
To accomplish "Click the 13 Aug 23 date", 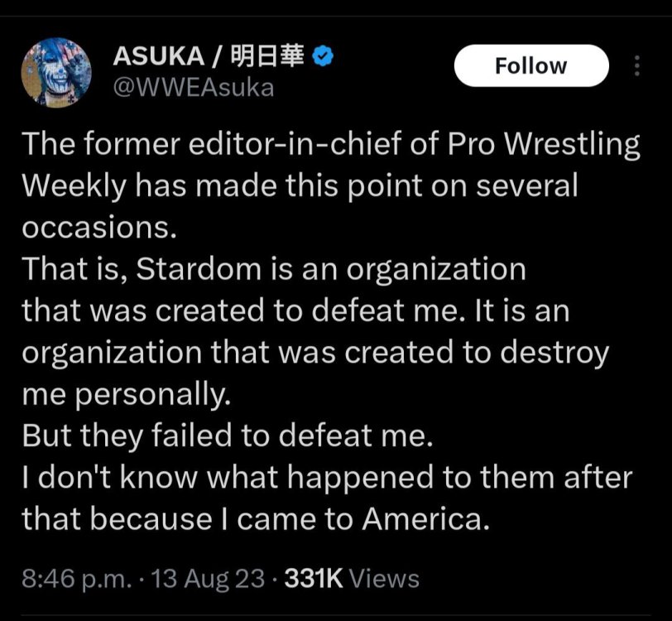I will click(207, 578).
